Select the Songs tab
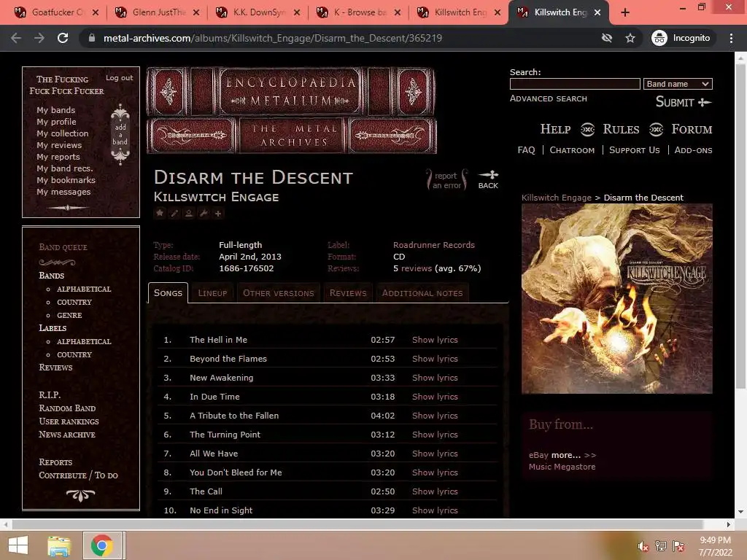The height and width of the screenshot is (560, 747). tap(168, 293)
